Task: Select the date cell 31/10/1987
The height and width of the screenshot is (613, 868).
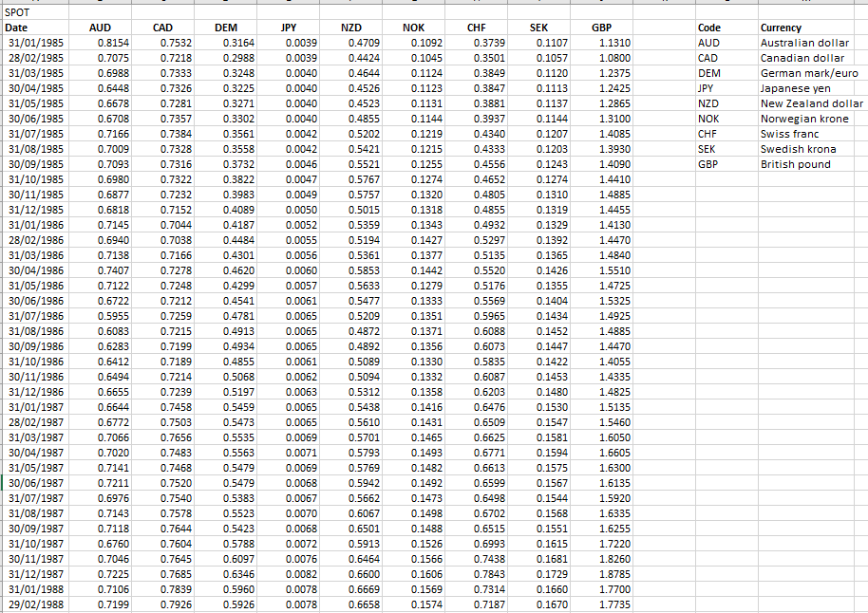Action: (x=35, y=544)
